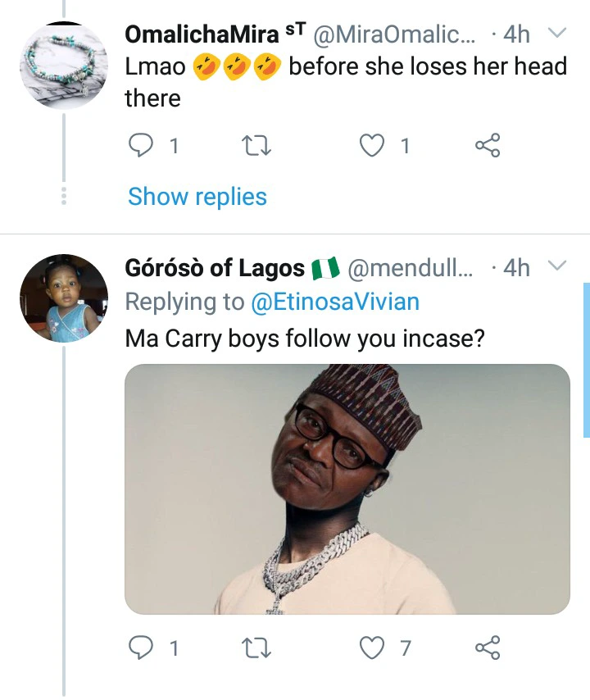Like the Górósò of Lagos tweet
Viewport: 590px width, 700px height.
(x=373, y=648)
